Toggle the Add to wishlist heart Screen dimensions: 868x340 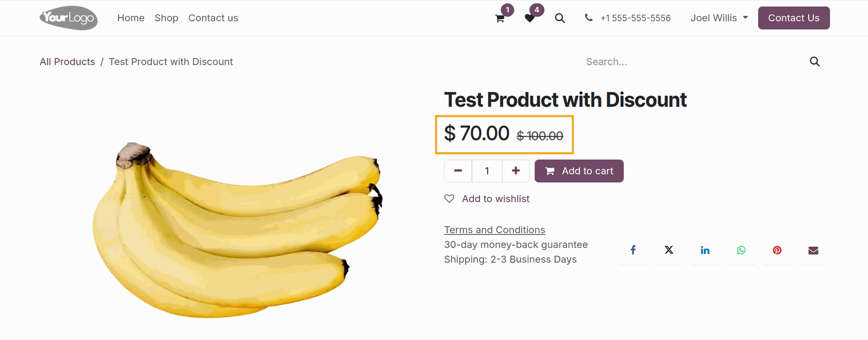coord(449,198)
